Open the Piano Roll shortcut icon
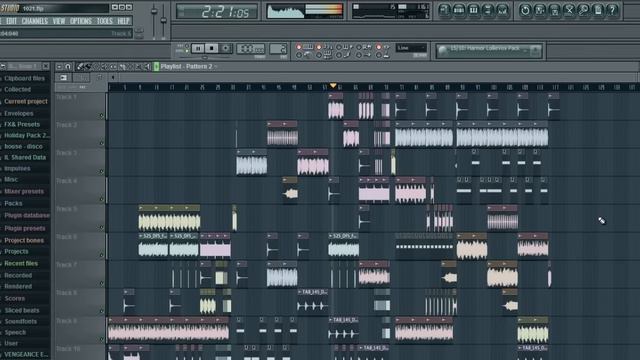This screenshot has height=360, width=640. [473, 10]
